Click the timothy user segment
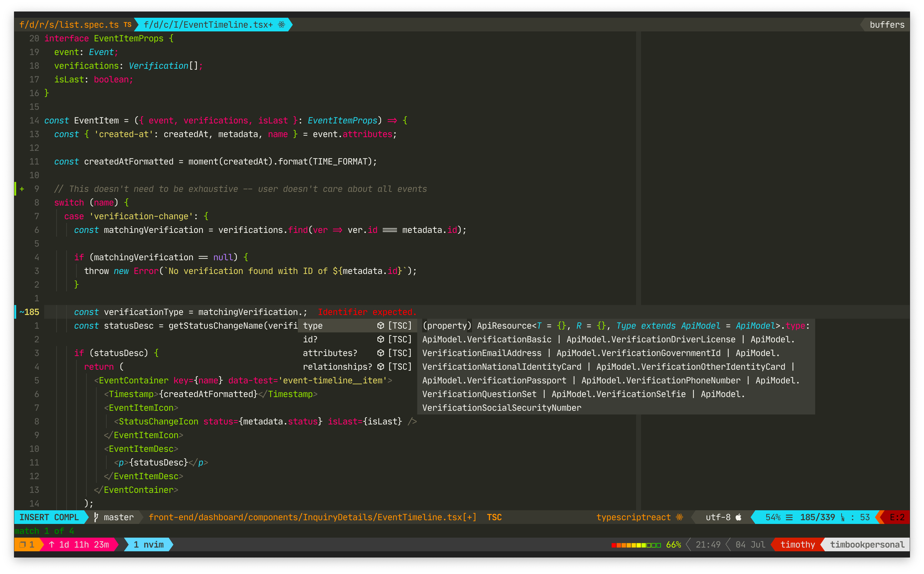 797,544
